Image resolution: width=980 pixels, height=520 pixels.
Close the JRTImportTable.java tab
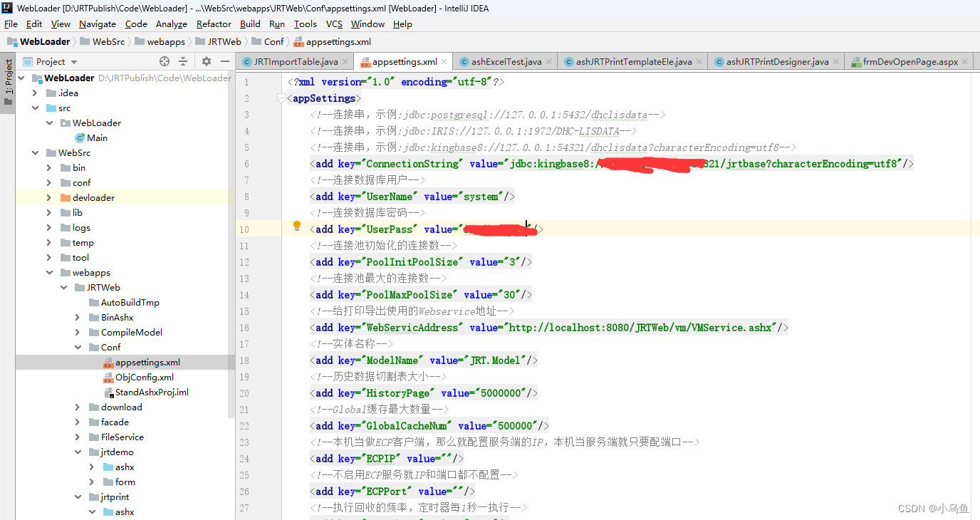(345, 62)
